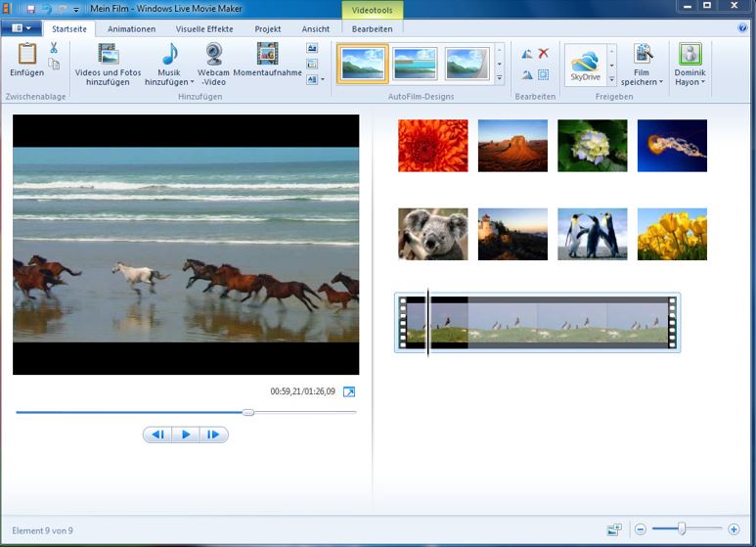Select the yellow tulips clip

point(672,234)
